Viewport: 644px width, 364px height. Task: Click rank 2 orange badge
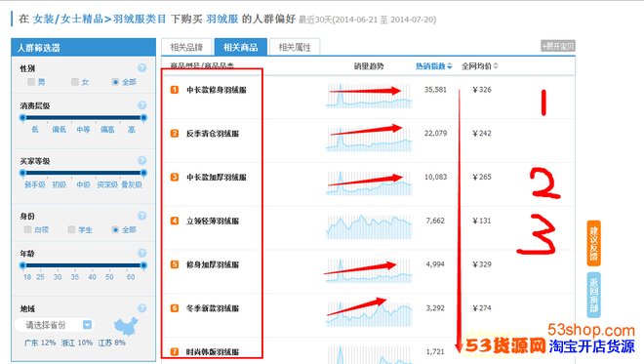175,133
